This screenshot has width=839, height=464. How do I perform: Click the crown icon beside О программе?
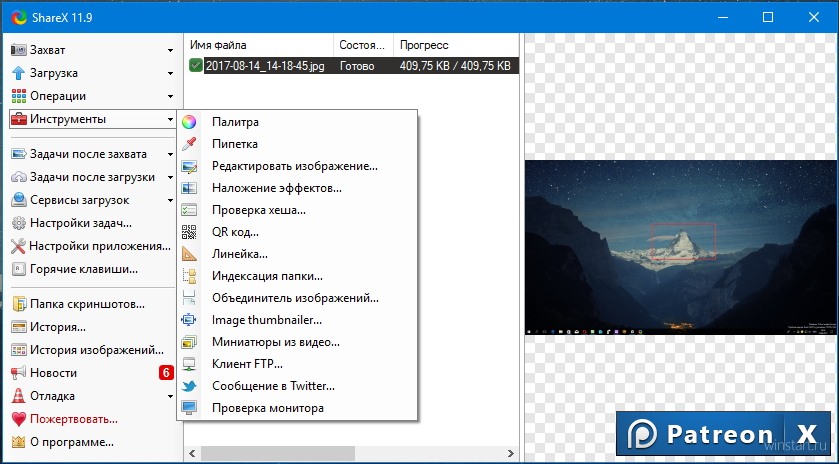tap(19, 442)
